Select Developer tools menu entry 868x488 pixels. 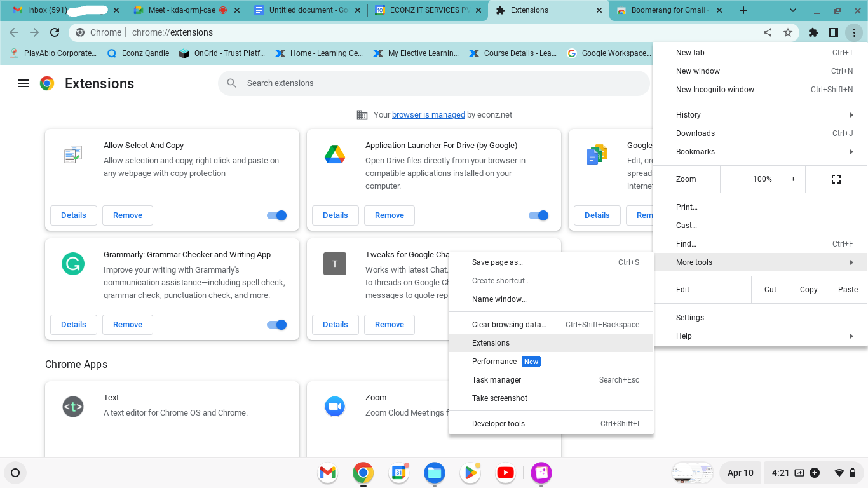551,424
